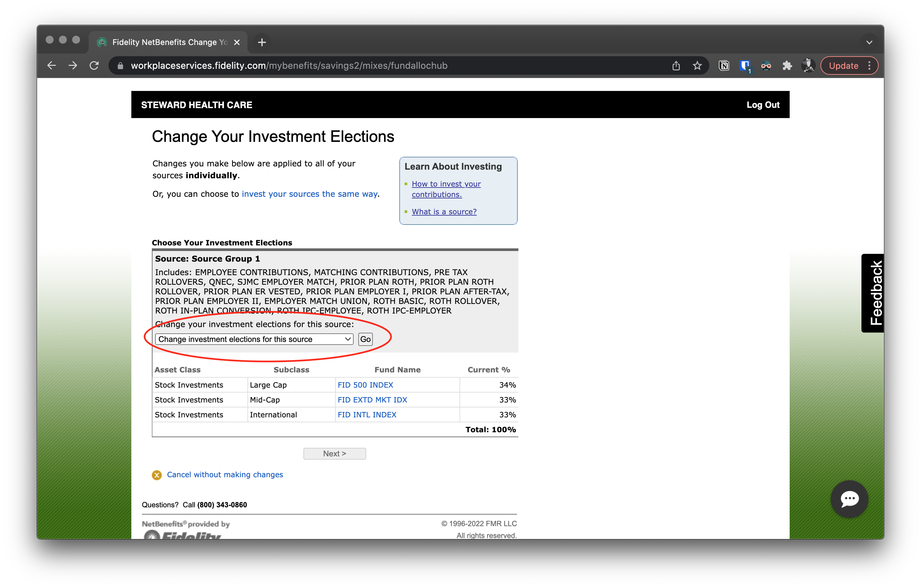Open the FID 500 INDEX fund link
This screenshot has width=921, height=588.
pyautogui.click(x=365, y=385)
